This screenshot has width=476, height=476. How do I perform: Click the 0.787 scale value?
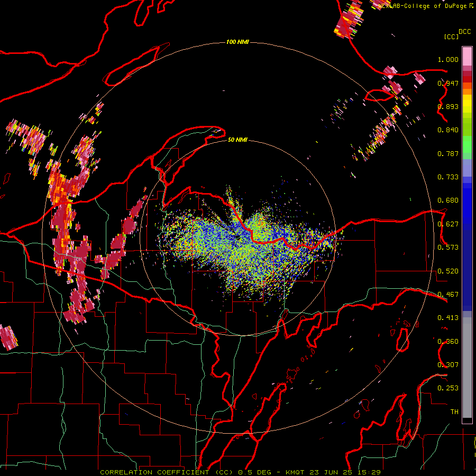coord(448,153)
